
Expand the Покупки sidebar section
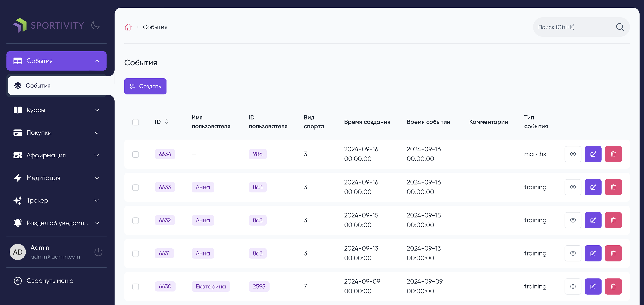[56, 132]
